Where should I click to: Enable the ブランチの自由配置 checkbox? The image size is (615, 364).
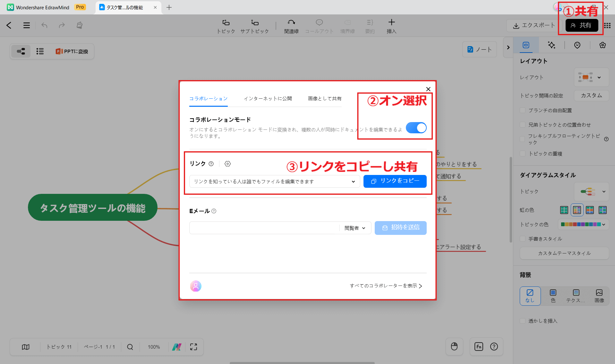pos(523,110)
